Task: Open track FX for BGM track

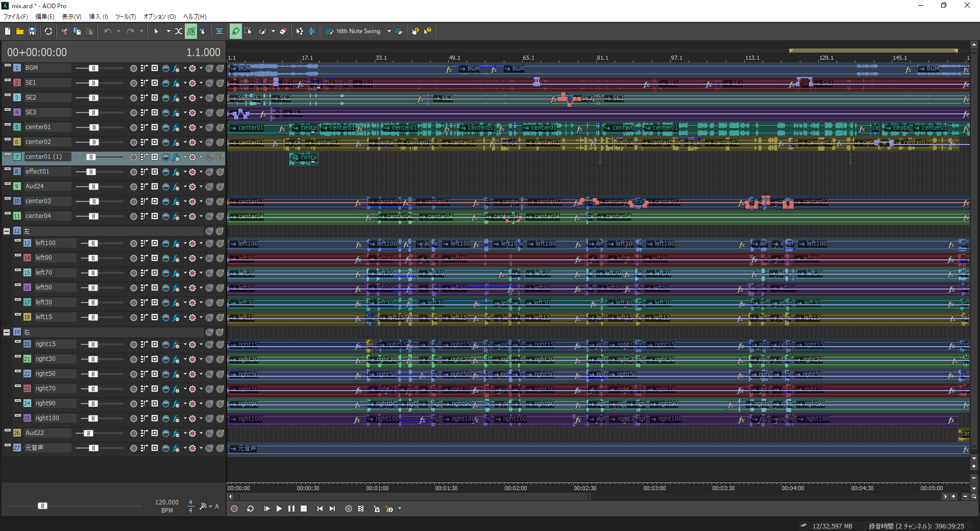Action: coord(176,68)
